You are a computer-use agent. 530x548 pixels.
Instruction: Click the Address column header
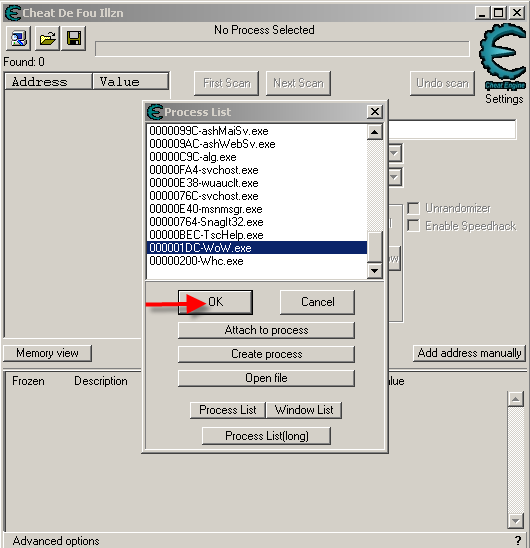pos(49,82)
